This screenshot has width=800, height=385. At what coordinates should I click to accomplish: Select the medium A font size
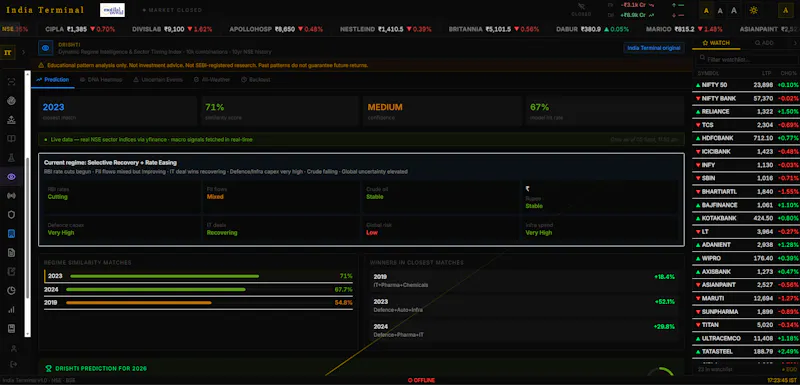(x=720, y=10)
